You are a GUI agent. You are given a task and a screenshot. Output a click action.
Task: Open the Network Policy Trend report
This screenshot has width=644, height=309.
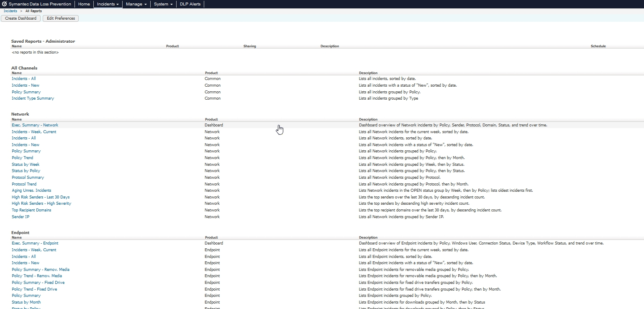point(23,158)
